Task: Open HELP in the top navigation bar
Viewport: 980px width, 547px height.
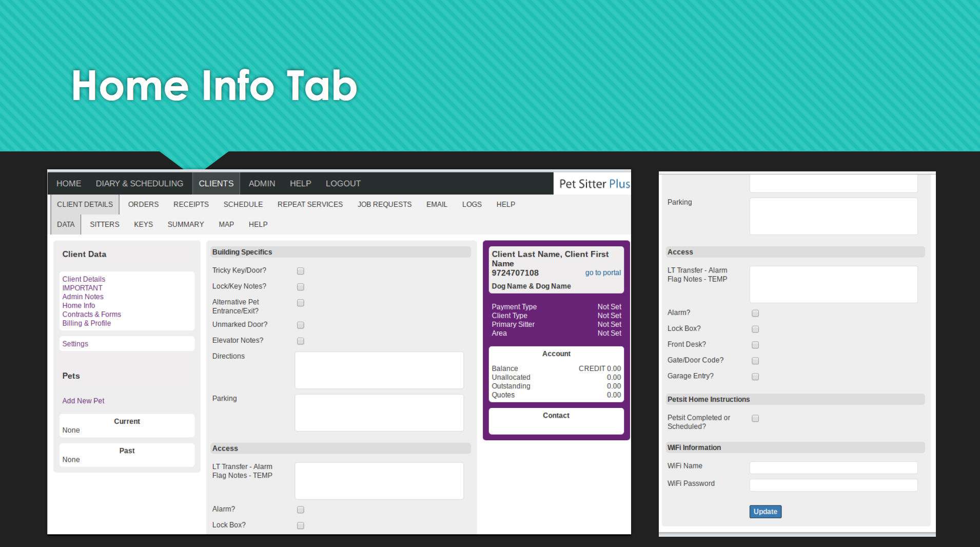Action: pos(301,184)
